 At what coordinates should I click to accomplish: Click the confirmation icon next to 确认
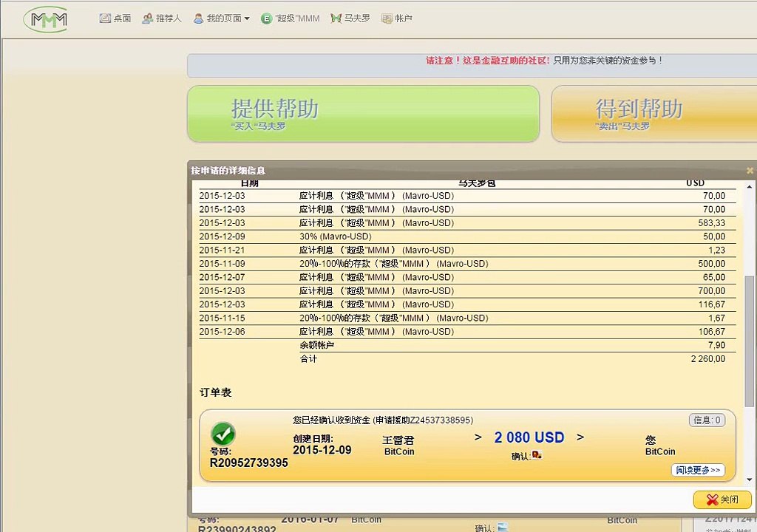tap(537, 454)
